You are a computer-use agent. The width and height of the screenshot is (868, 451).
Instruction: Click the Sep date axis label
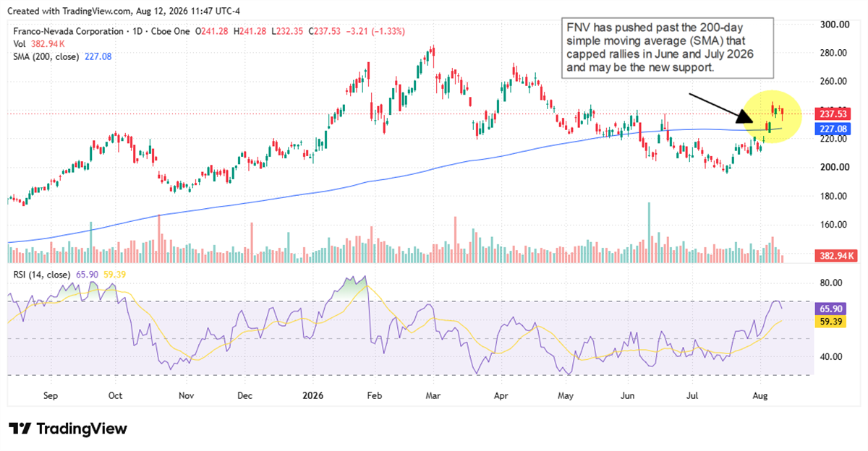click(x=51, y=396)
